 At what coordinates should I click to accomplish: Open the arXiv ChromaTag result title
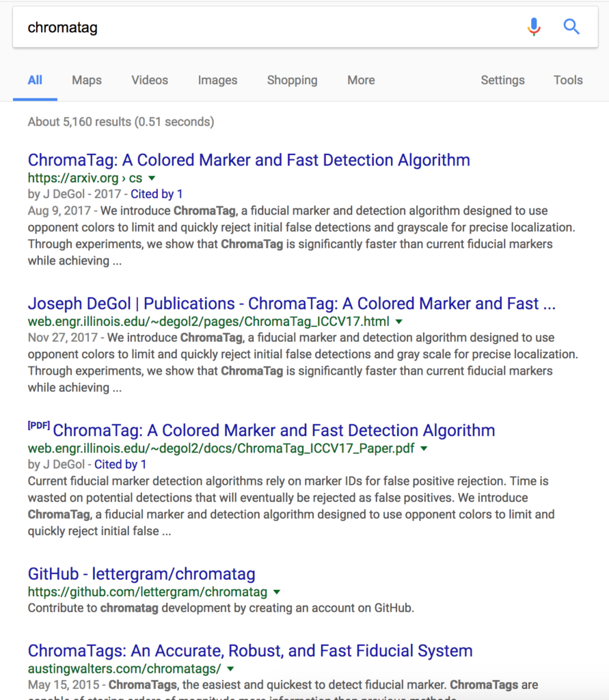pos(249,160)
